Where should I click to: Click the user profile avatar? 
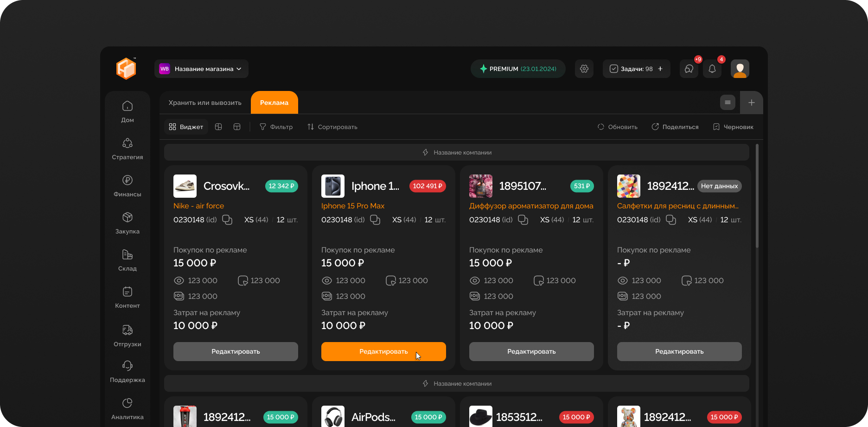[x=740, y=69]
